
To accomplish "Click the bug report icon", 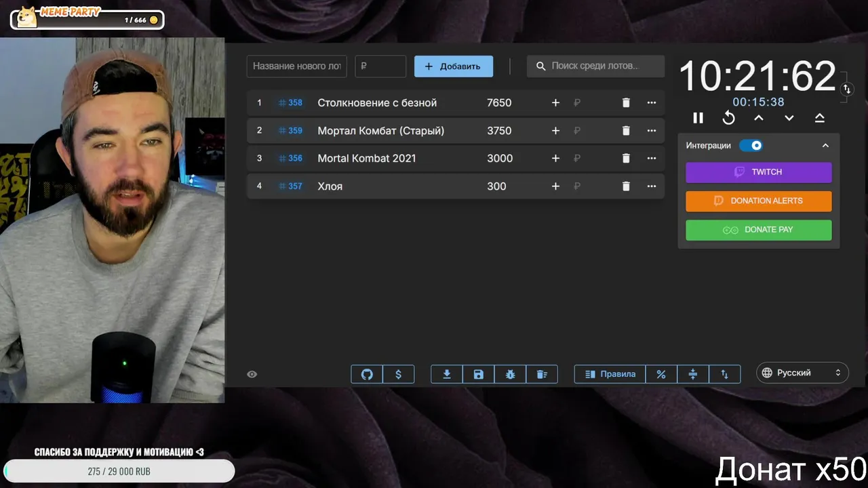I will point(510,374).
